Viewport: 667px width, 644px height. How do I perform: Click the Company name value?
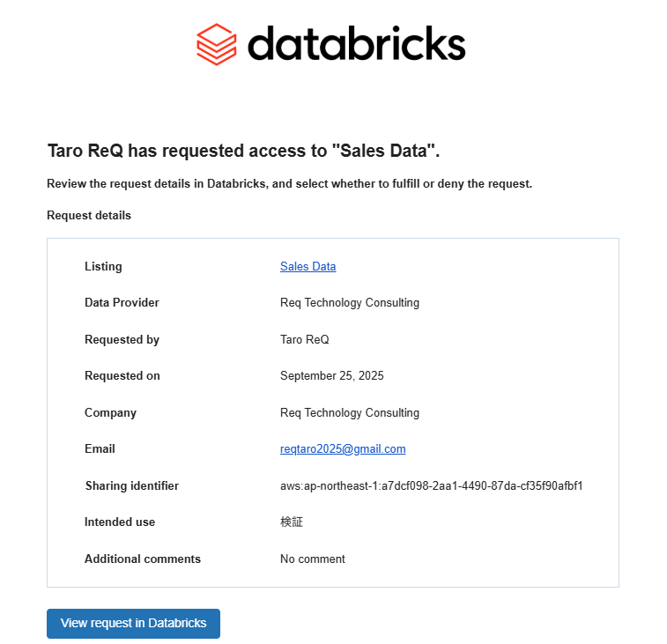coord(349,412)
